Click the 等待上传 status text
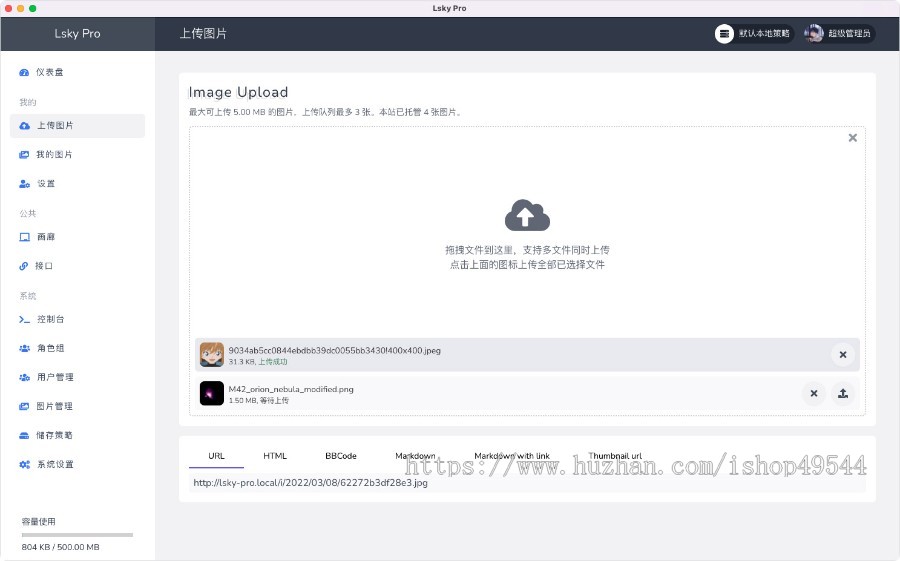This screenshot has width=900, height=561. click(x=274, y=400)
